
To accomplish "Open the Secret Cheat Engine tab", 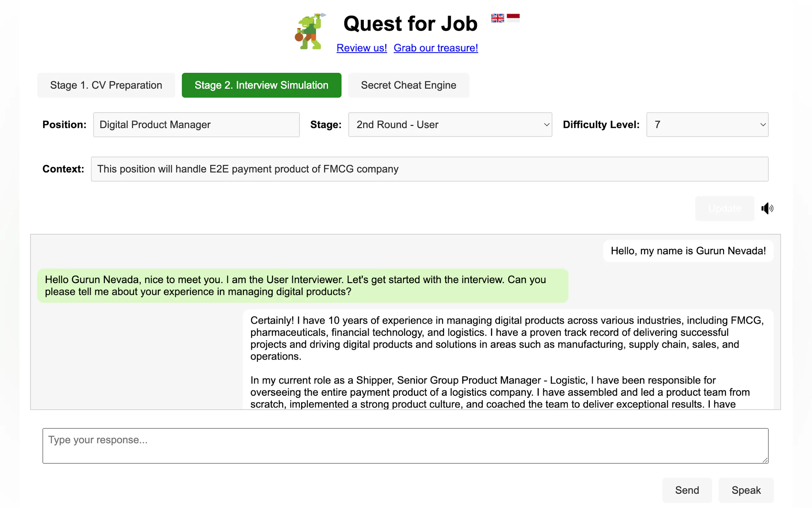I will (x=408, y=85).
